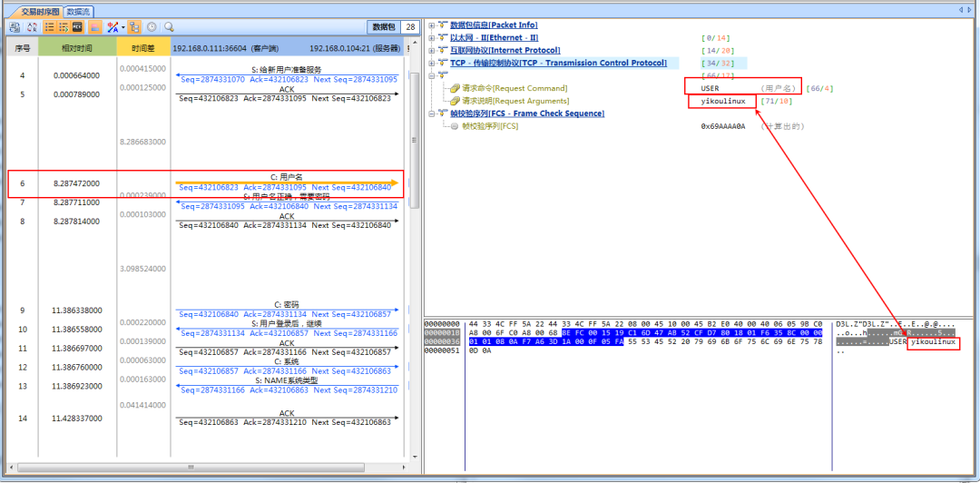This screenshot has height=483, width=980.
Task: Switch to the 数据流 tab
Action: tap(78, 11)
